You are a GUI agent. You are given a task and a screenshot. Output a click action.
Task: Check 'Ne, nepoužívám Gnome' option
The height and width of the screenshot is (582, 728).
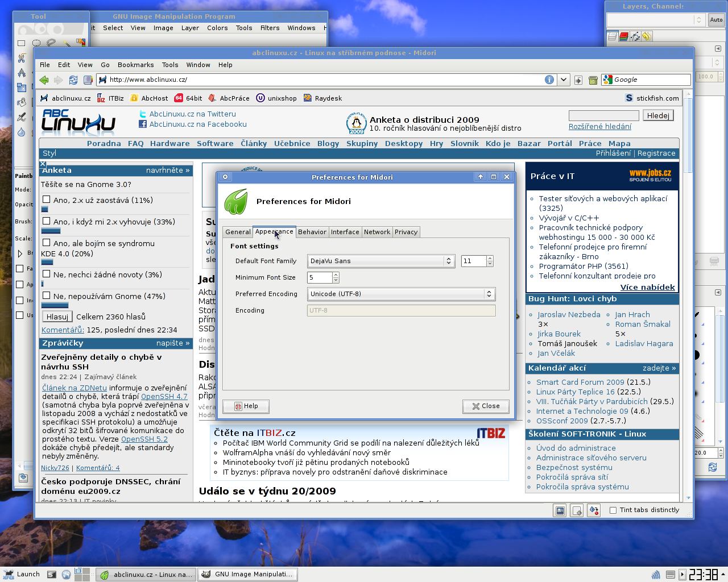point(46,296)
